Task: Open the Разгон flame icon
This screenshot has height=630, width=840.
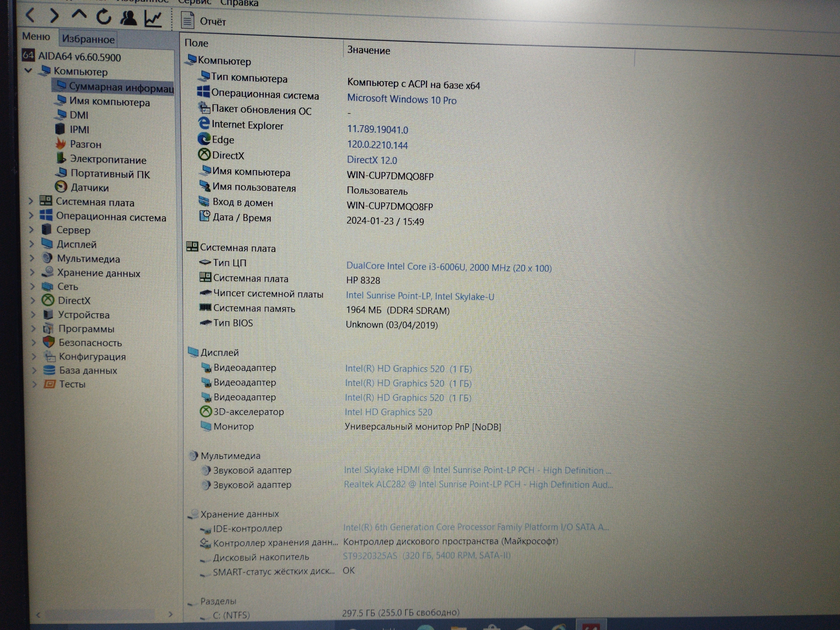Action: coord(60,143)
